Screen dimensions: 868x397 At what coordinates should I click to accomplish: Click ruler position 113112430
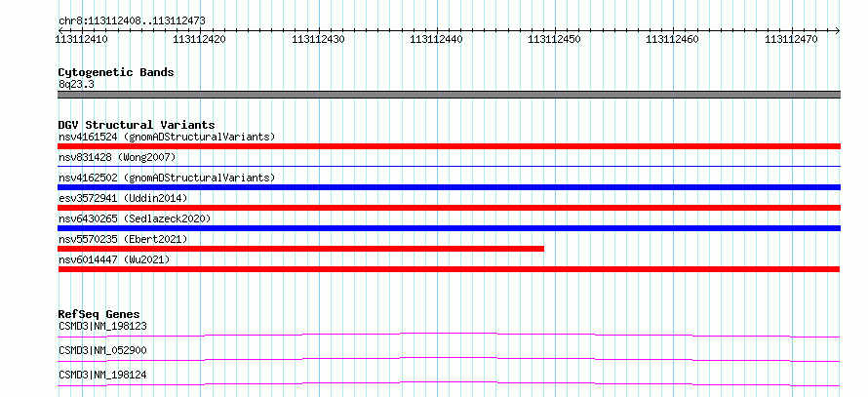pos(318,39)
